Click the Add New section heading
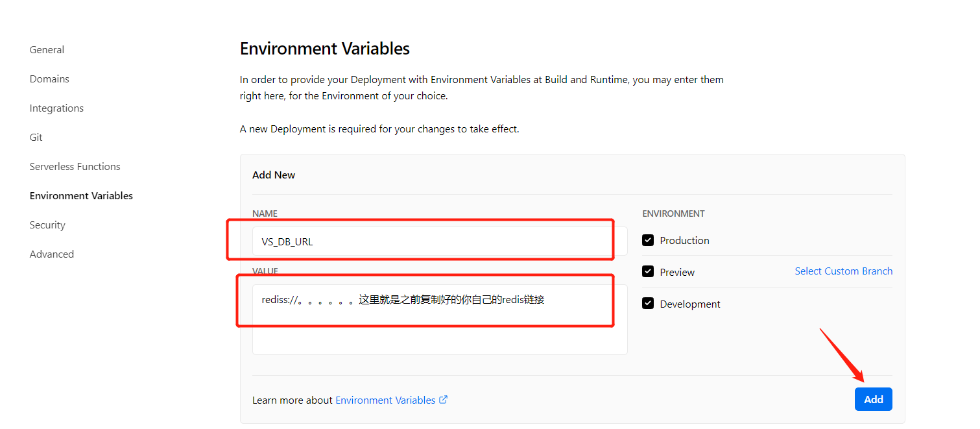The image size is (980, 429). (x=274, y=175)
